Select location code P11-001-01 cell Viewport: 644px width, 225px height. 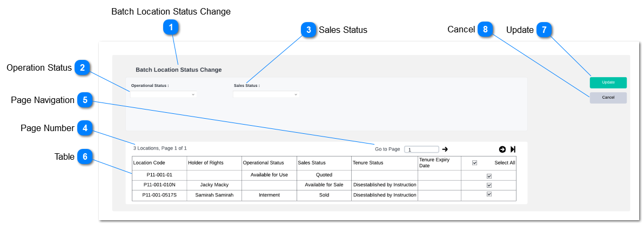[x=159, y=175]
